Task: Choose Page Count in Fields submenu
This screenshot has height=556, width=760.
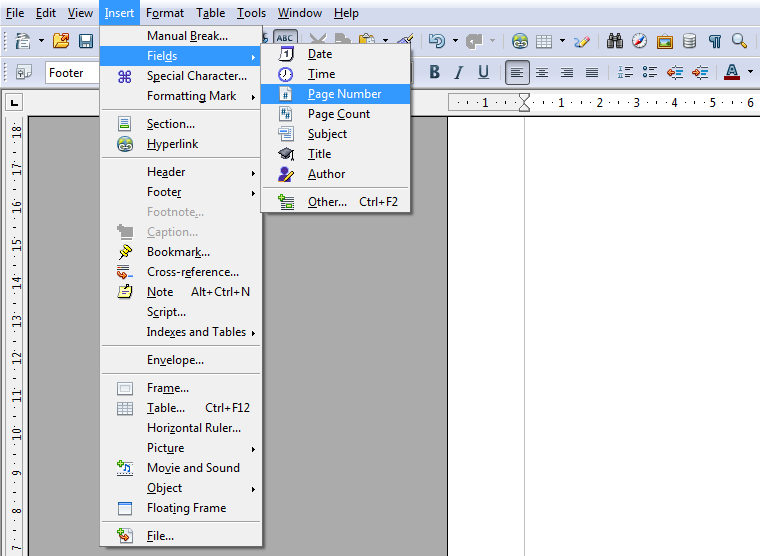Action: coord(338,114)
